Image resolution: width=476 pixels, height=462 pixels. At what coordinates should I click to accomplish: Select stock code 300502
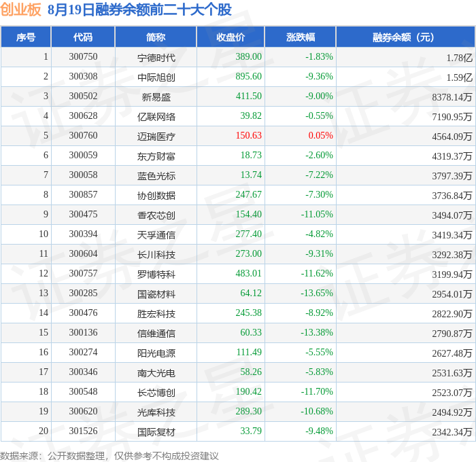click(83, 96)
